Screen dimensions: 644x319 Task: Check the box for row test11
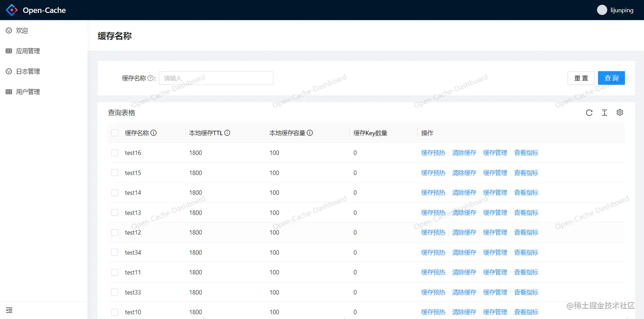click(x=115, y=272)
